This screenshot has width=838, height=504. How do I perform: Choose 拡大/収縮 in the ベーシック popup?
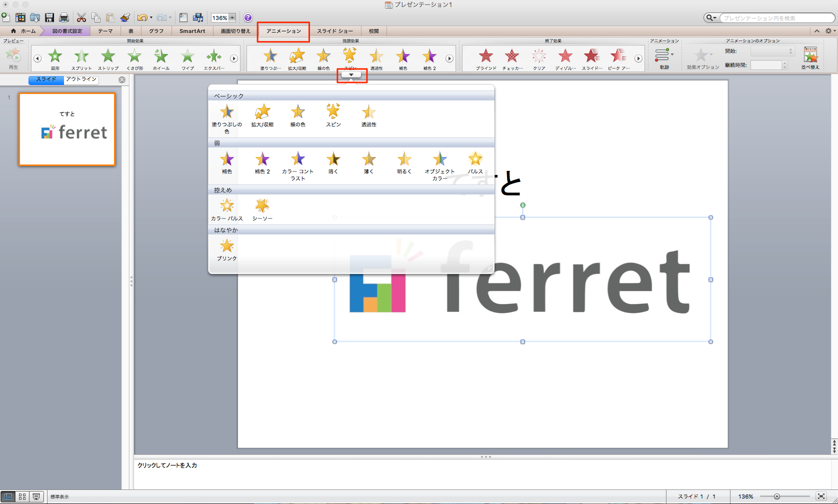pos(262,115)
